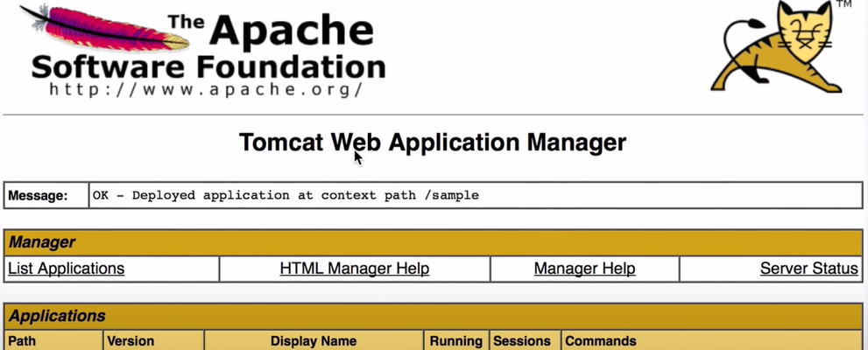The image size is (868, 350).
Task: Open the List Applications link
Action: point(66,269)
